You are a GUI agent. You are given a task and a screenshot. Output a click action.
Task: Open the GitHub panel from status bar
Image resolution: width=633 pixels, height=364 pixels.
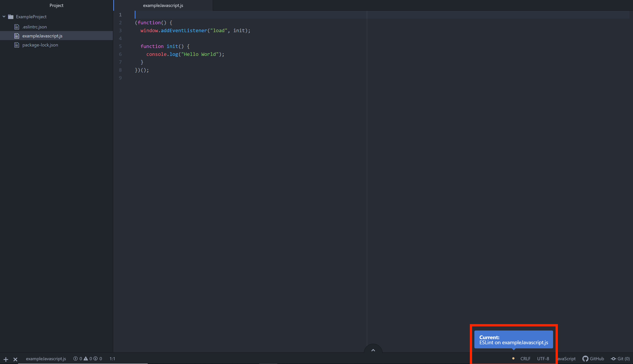(593, 359)
